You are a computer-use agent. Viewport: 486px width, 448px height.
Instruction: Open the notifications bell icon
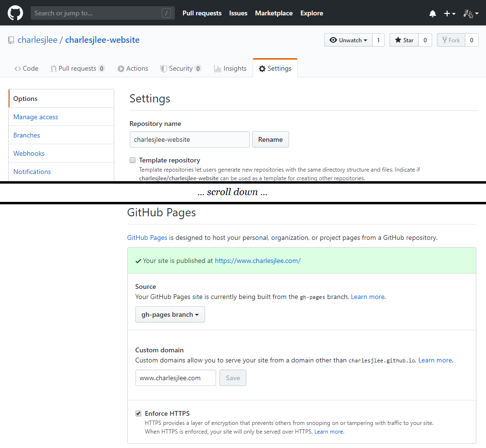pos(433,13)
